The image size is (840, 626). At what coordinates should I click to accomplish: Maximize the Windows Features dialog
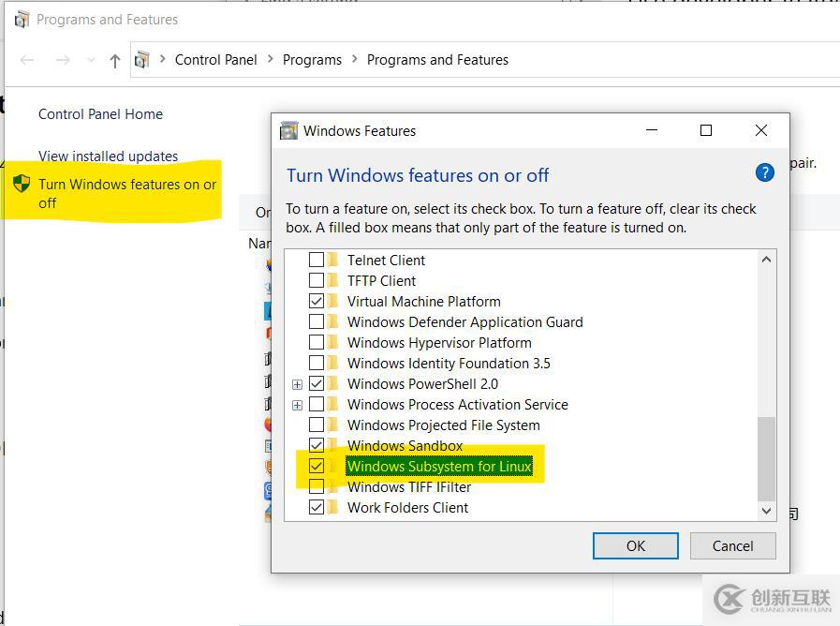[706, 130]
